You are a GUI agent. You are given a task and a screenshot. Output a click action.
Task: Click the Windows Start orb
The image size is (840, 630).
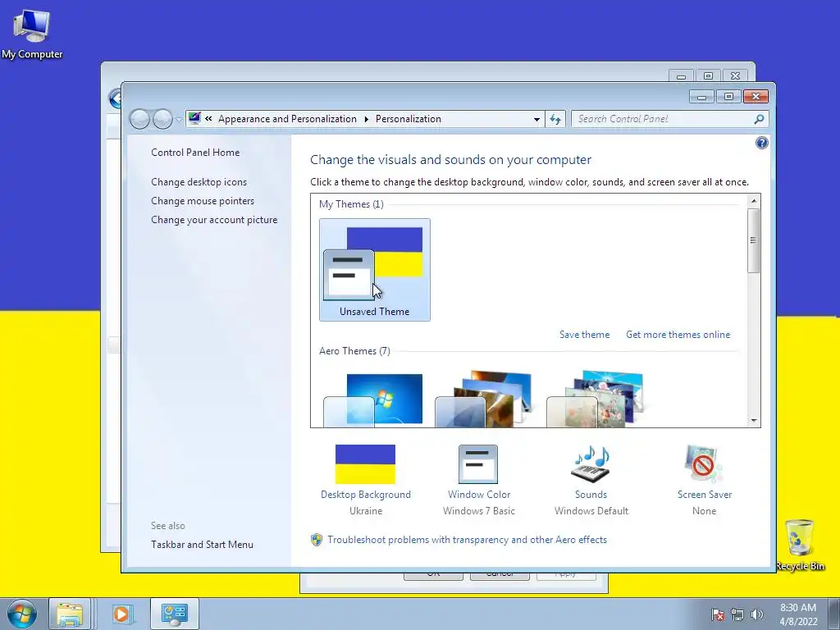(22, 614)
